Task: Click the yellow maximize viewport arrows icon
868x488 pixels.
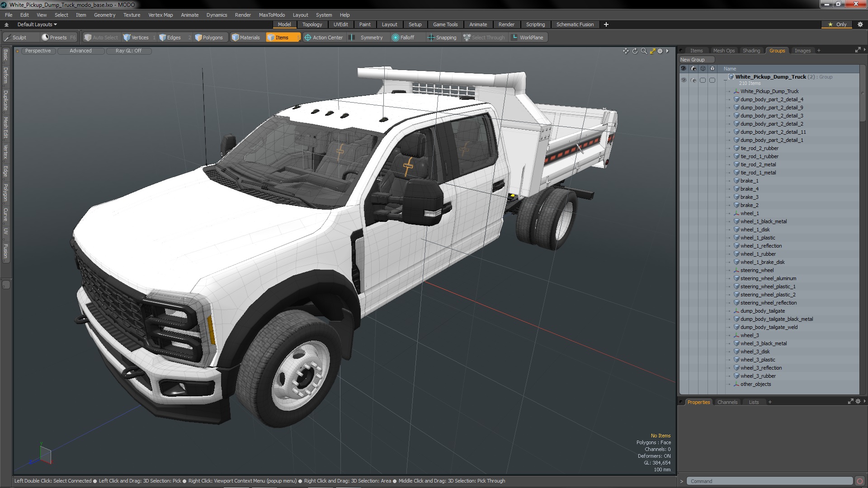Action: (x=652, y=51)
